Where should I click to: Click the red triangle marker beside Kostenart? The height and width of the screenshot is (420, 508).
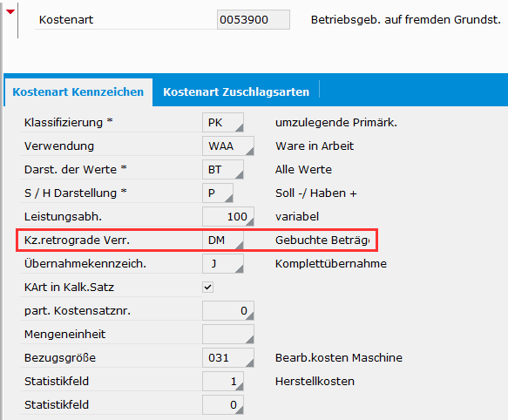point(10,11)
